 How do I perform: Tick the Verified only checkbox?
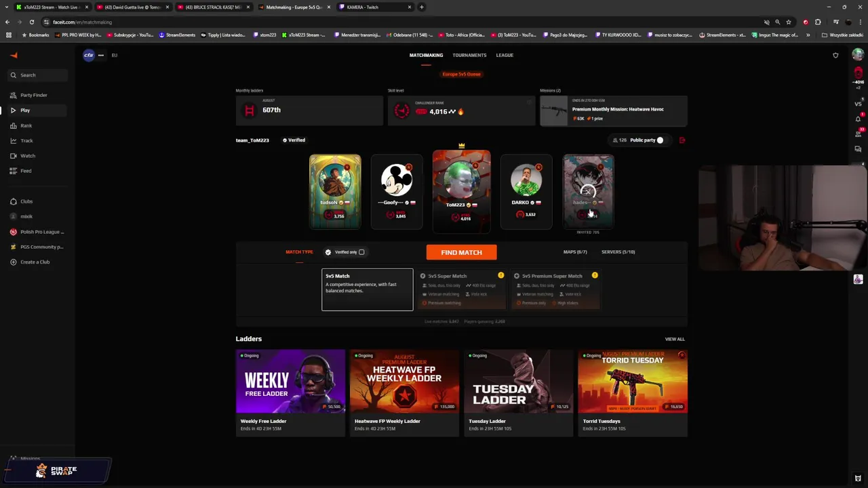click(x=361, y=252)
